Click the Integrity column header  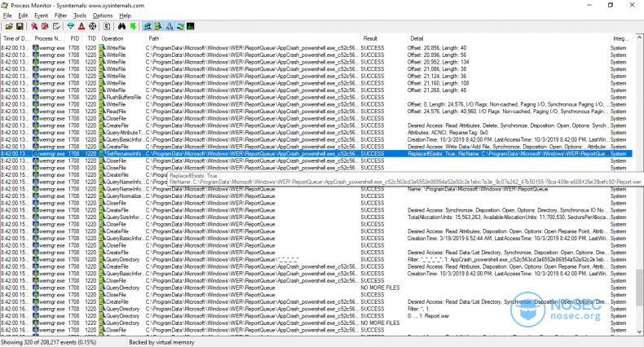tap(620, 38)
